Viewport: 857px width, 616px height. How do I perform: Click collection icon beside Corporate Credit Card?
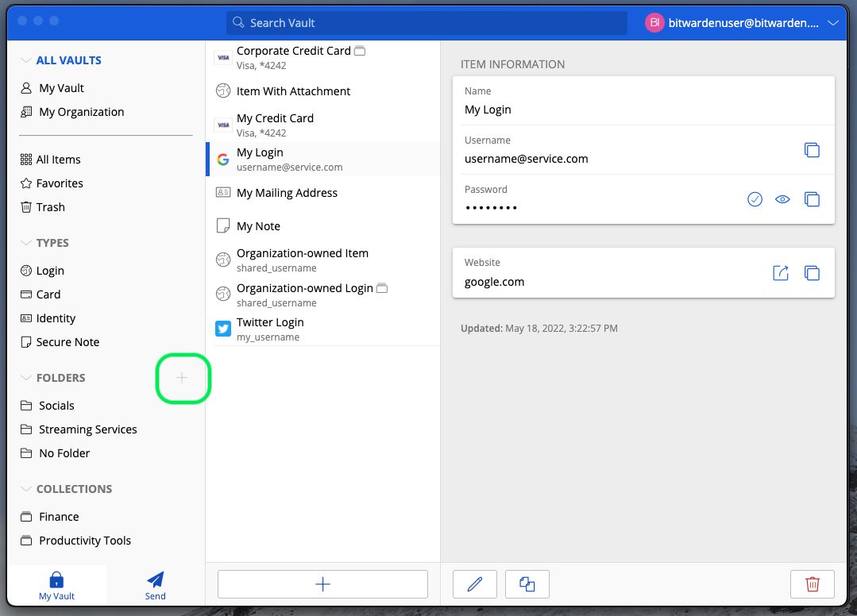click(x=360, y=51)
